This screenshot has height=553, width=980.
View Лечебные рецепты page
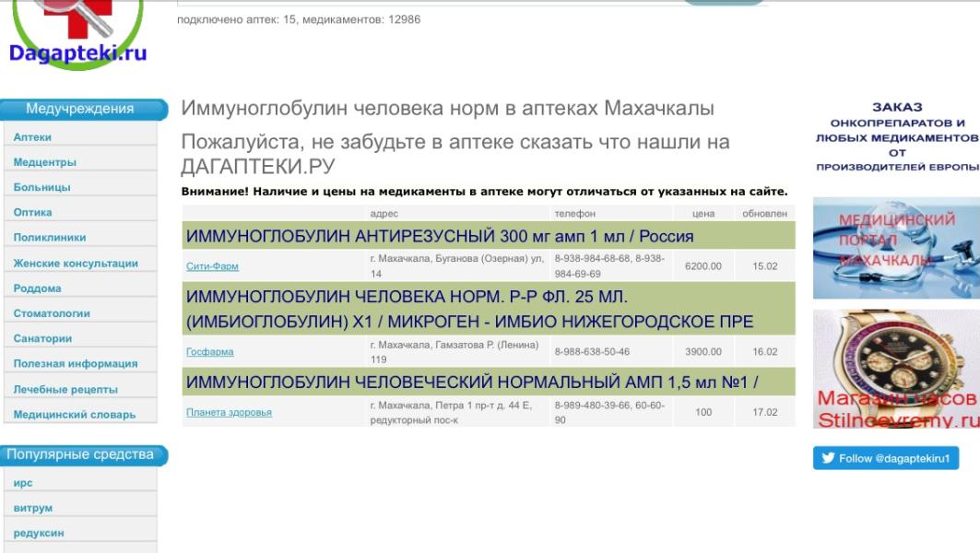pyautogui.click(x=65, y=389)
